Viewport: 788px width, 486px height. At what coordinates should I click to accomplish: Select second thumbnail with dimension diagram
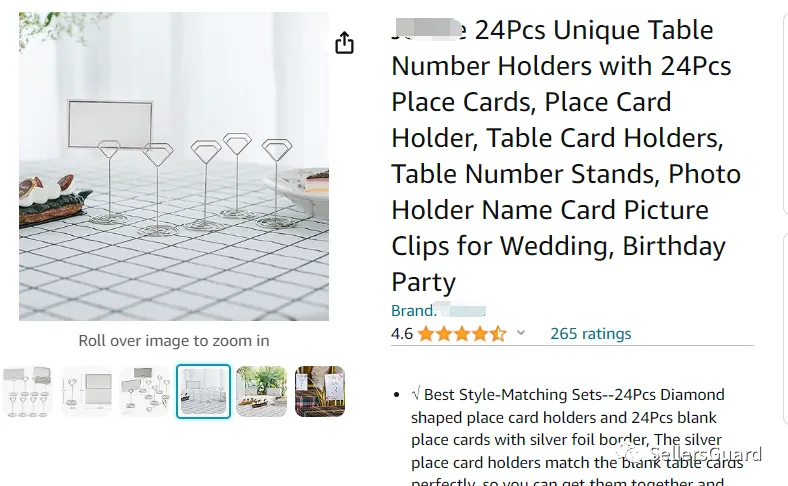tap(86, 392)
